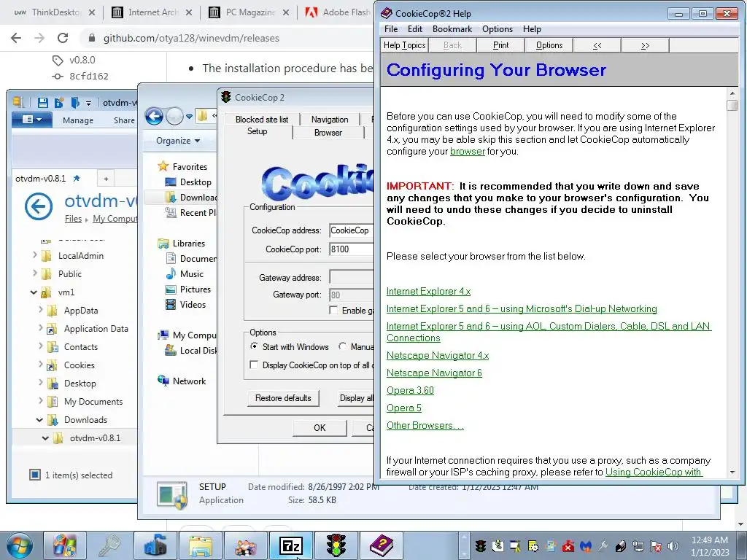Switch to the Blocked site list tab

click(262, 120)
